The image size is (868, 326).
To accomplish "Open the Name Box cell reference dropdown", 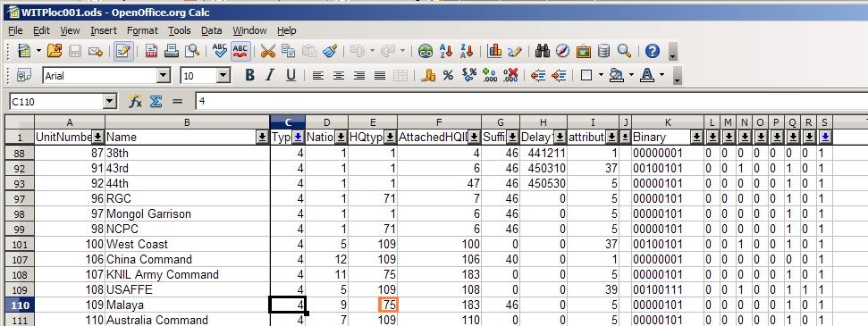I will click(x=110, y=101).
